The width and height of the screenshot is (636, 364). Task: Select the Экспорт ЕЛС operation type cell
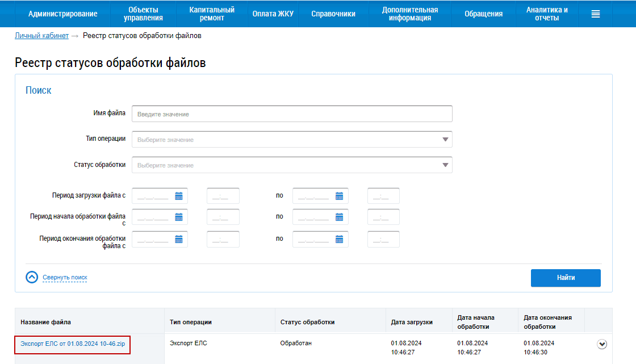pyautogui.click(x=188, y=344)
